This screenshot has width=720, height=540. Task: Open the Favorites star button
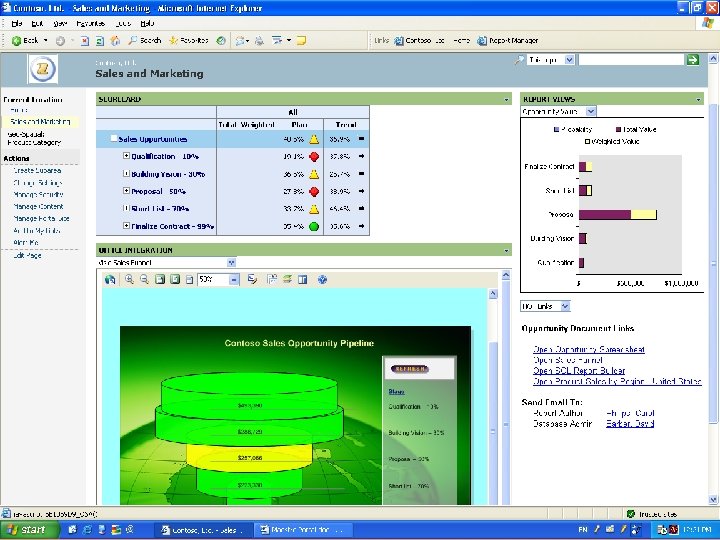pyautogui.click(x=189, y=40)
